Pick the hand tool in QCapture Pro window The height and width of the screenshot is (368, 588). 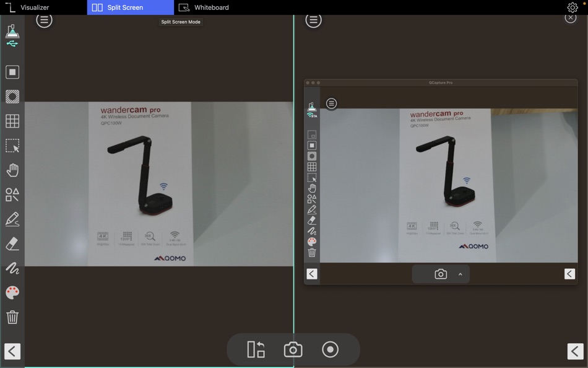(311, 188)
